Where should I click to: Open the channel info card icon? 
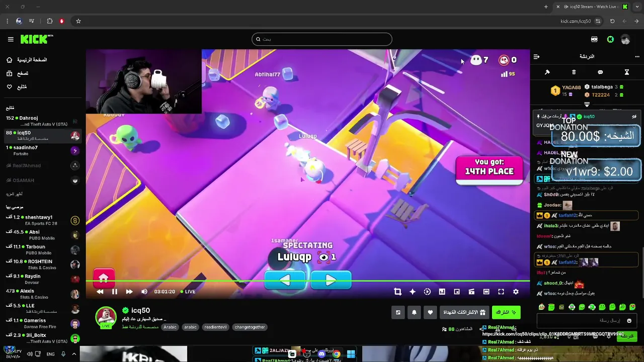pos(398,312)
